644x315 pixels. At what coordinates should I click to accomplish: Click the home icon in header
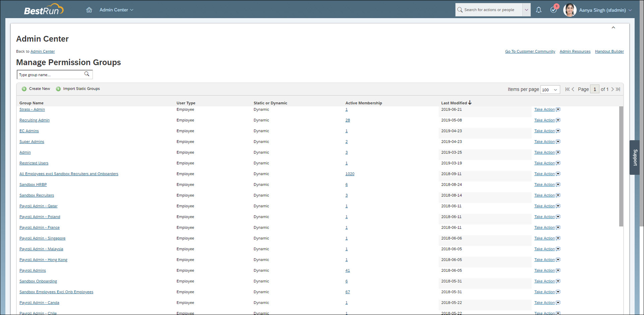pos(89,10)
